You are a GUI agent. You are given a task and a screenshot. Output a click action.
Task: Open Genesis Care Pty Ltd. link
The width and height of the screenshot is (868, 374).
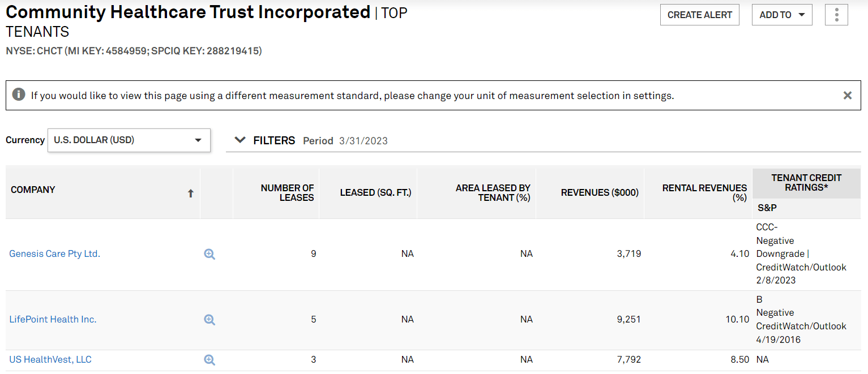(54, 254)
